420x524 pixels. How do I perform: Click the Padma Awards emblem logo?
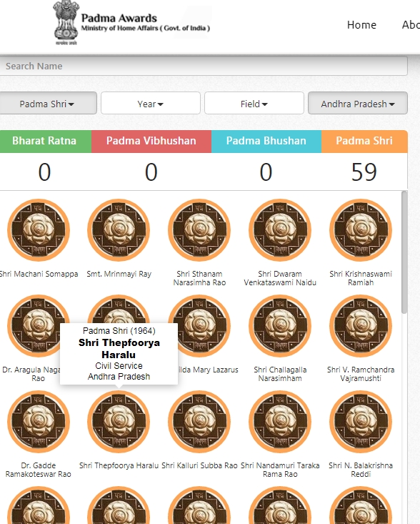coord(66,23)
